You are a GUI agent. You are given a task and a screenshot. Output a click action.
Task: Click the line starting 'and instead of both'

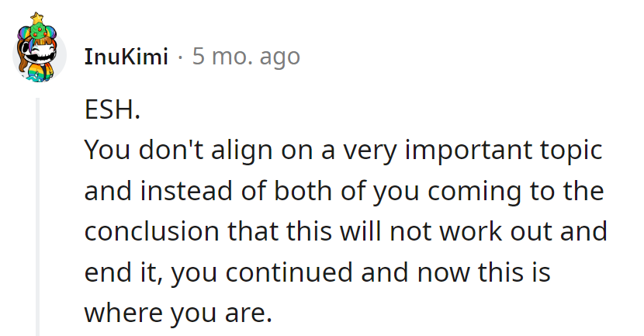(345, 192)
